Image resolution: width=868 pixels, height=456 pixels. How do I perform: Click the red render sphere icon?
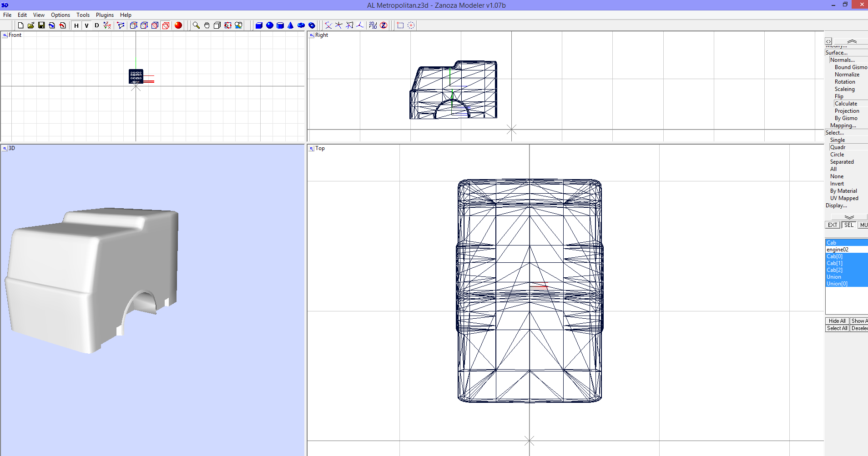[x=178, y=25]
